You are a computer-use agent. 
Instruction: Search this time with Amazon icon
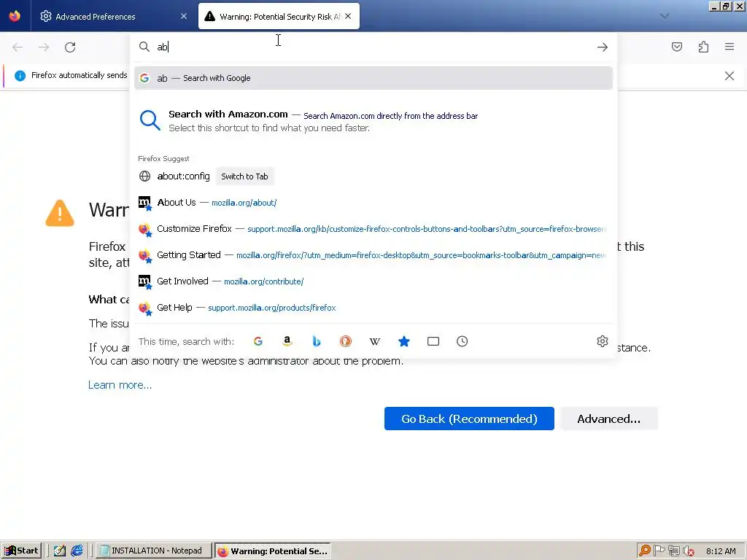287,341
